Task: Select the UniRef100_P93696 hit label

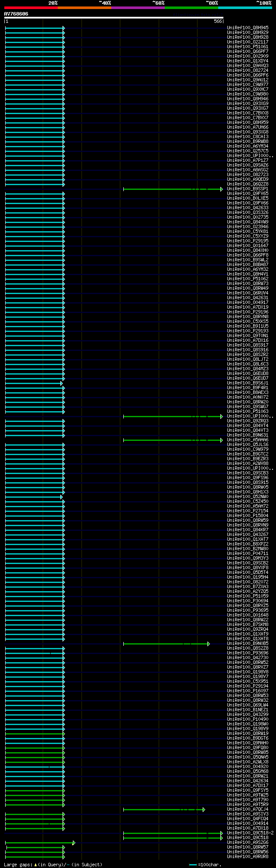Action: point(248,653)
